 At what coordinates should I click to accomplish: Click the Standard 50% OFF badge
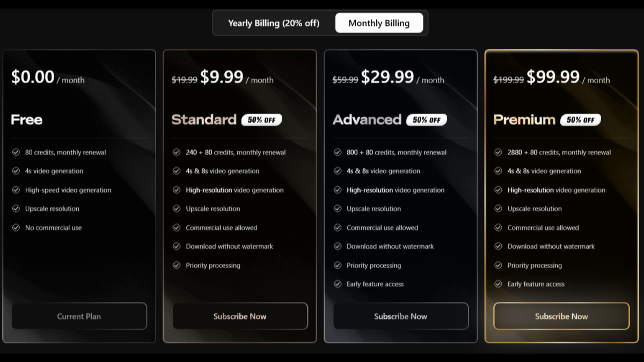coord(261,120)
